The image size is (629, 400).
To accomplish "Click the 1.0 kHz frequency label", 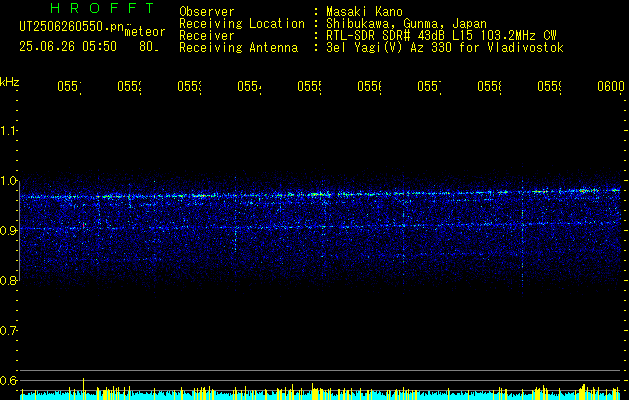I will (8, 180).
